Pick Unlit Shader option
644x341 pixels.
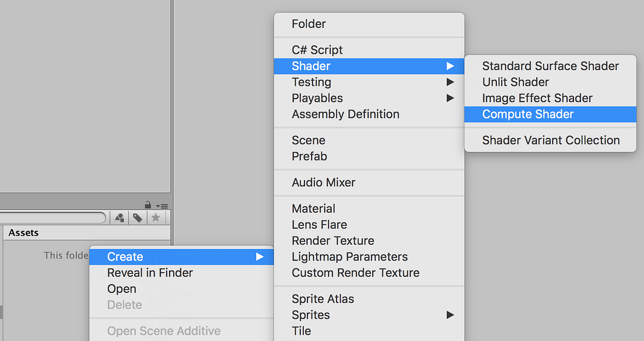coord(516,82)
